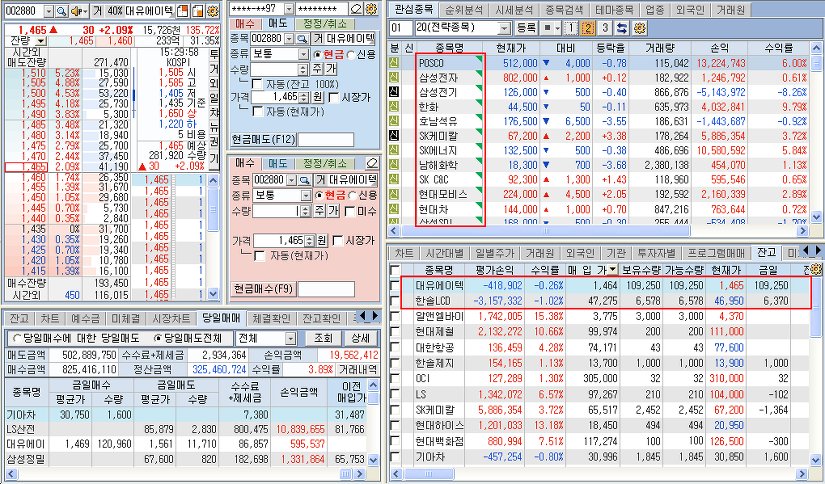Tick the checkbox for 현대제철 holdings row

click(395, 332)
